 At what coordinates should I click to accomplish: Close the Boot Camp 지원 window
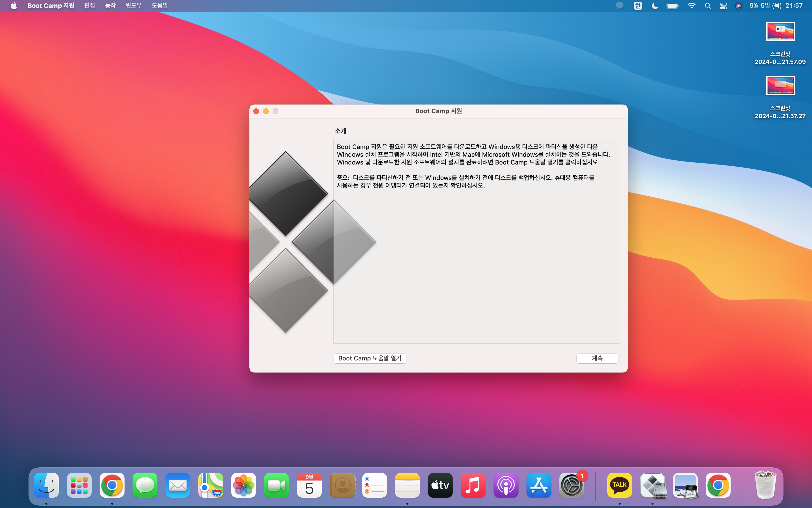click(256, 111)
